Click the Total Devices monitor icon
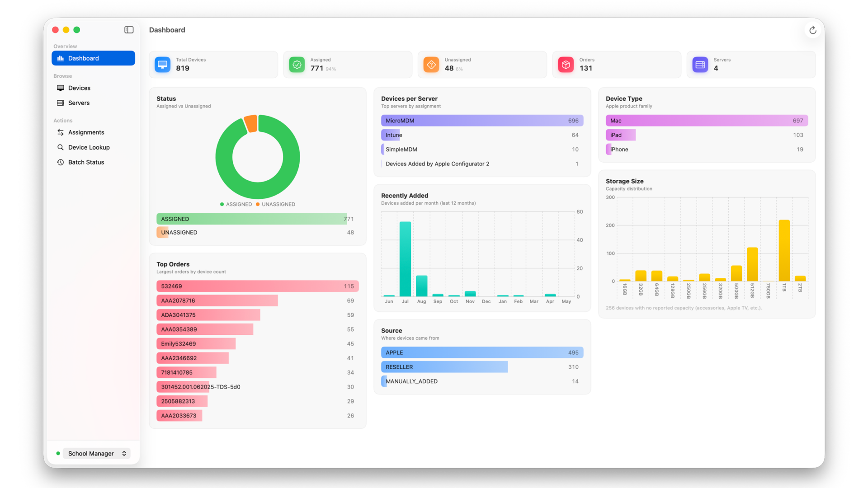The width and height of the screenshot is (868, 488). (163, 65)
